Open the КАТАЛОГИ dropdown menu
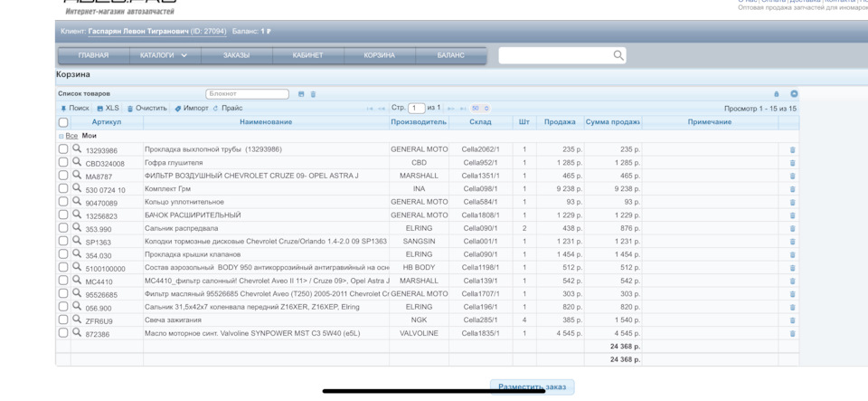Viewport: 868px width, 401px height. pyautogui.click(x=164, y=56)
